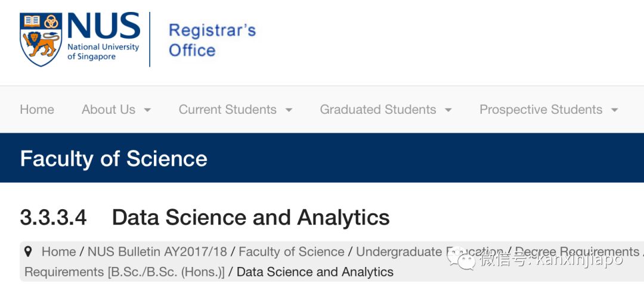Image resolution: width=644 pixels, height=289 pixels.
Task: Expand the Prospective Students dropdown arrow
Action: [614, 110]
